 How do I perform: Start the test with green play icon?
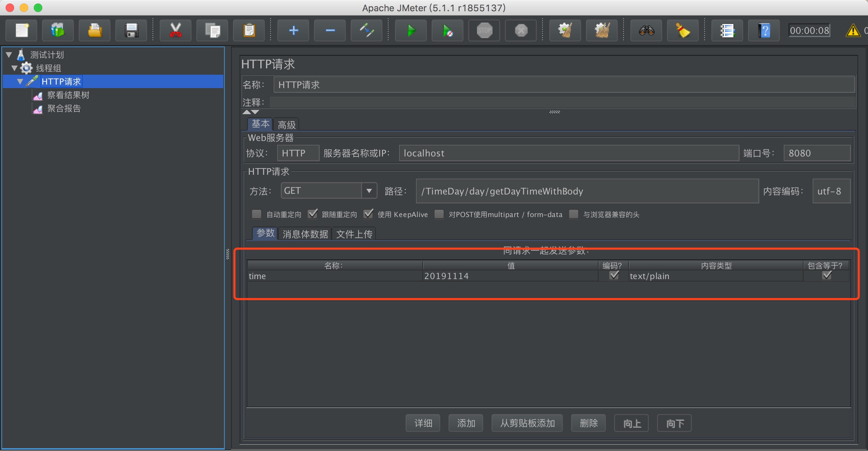pos(411,30)
